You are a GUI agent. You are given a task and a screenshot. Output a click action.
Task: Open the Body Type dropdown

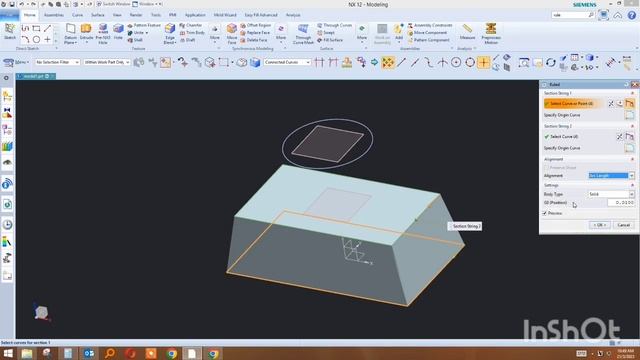tap(611, 194)
